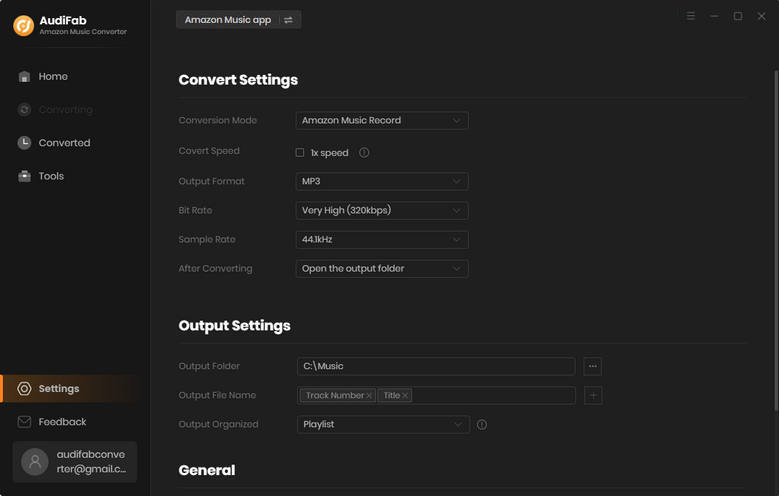Click the General heading
The width and height of the screenshot is (779, 496).
(x=207, y=470)
